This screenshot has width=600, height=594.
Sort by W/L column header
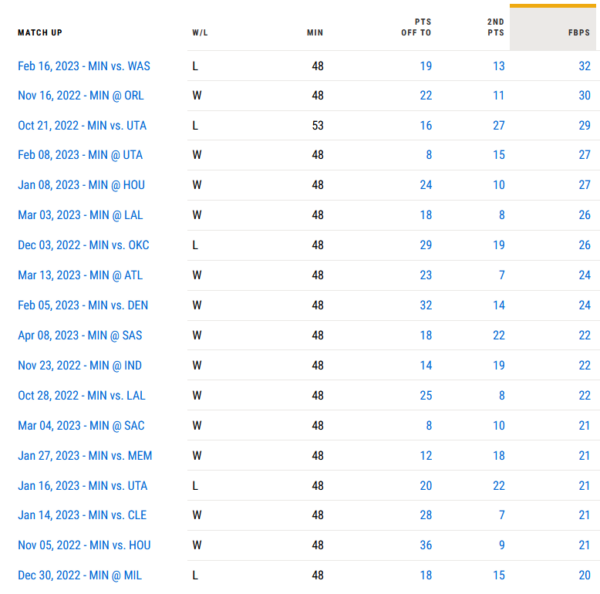pyautogui.click(x=200, y=32)
